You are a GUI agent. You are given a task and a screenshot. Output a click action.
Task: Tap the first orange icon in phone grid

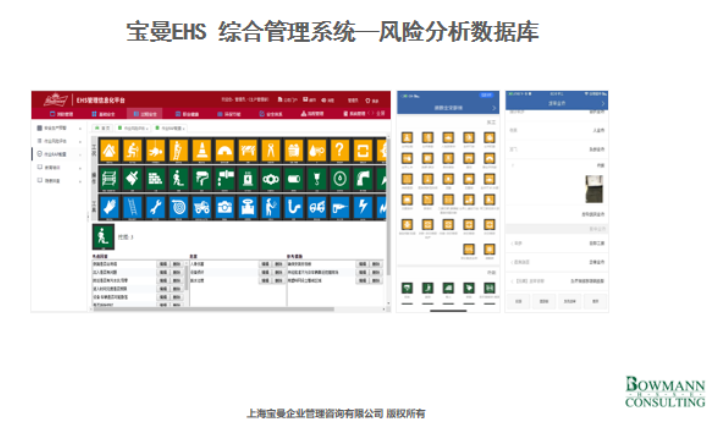click(x=407, y=137)
